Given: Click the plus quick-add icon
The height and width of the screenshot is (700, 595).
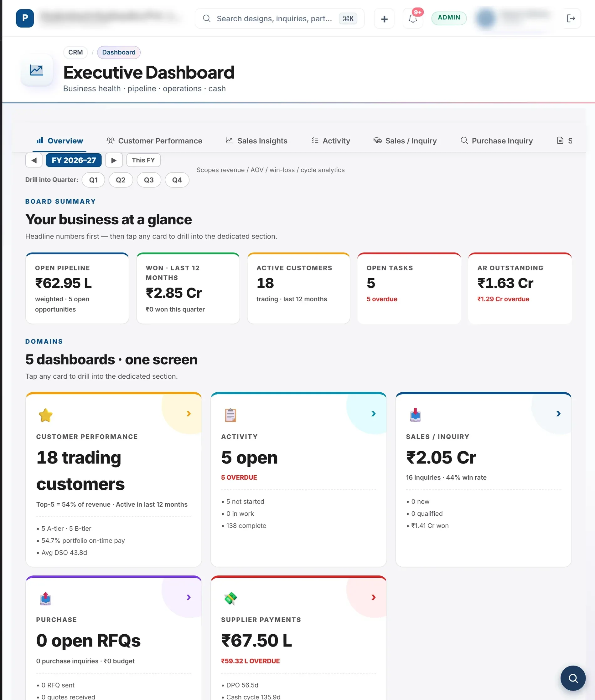Looking at the screenshot, I should pyautogui.click(x=384, y=19).
